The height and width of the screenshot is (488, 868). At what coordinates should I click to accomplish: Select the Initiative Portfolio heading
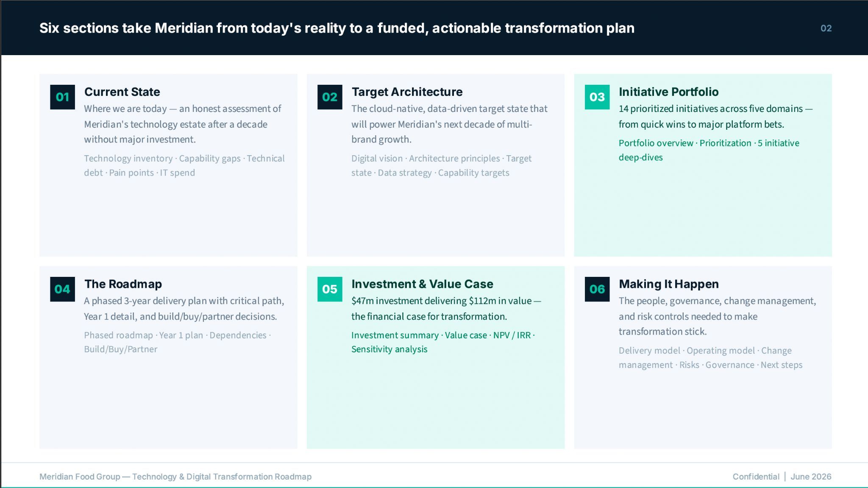pyautogui.click(x=668, y=92)
